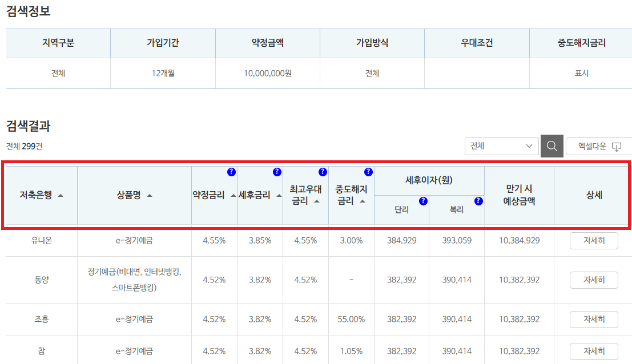Click the Excel download icon next to 엑셀다운
The height and width of the screenshot is (364, 632).
click(616, 147)
